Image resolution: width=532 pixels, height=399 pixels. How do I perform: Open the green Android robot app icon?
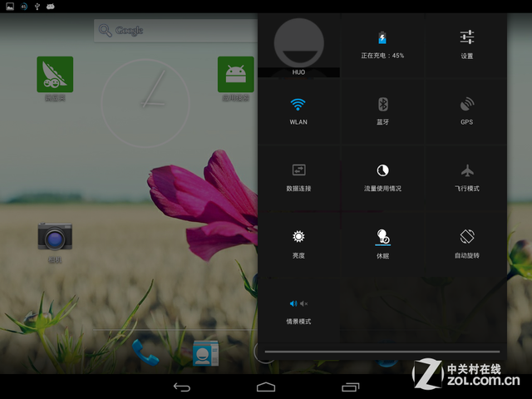tap(235, 75)
